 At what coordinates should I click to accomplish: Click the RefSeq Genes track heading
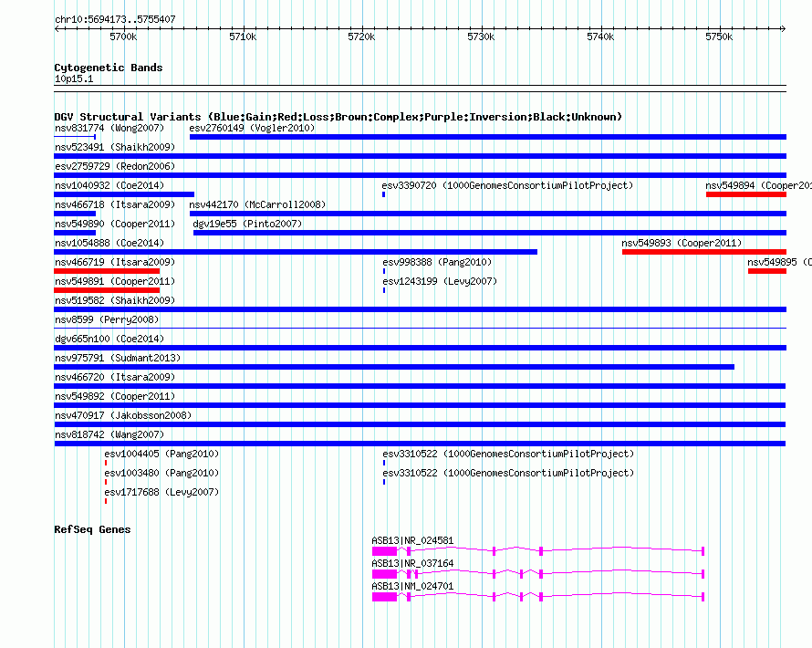[x=92, y=529]
